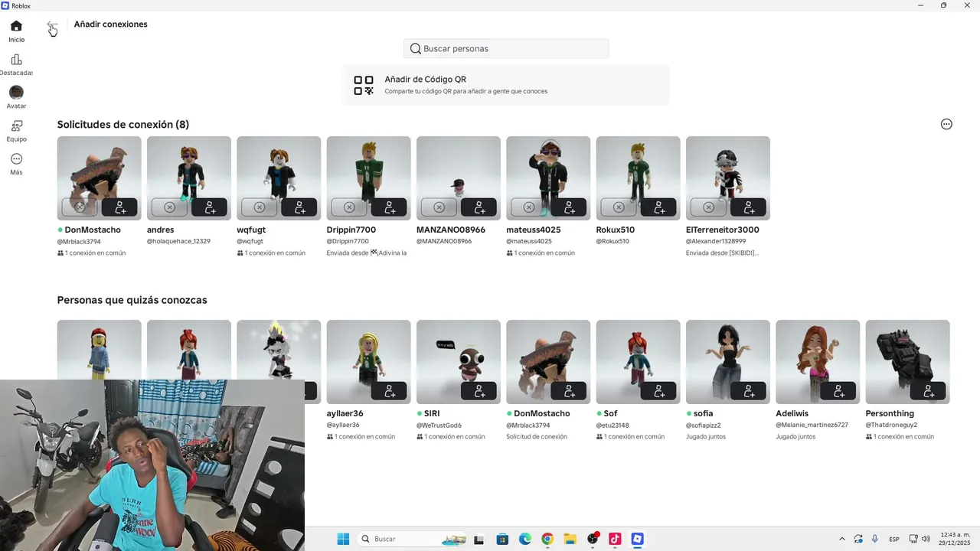Viewport: 980px width, 551px height.
Task: Open the SIRI profile name
Action: 432,413
